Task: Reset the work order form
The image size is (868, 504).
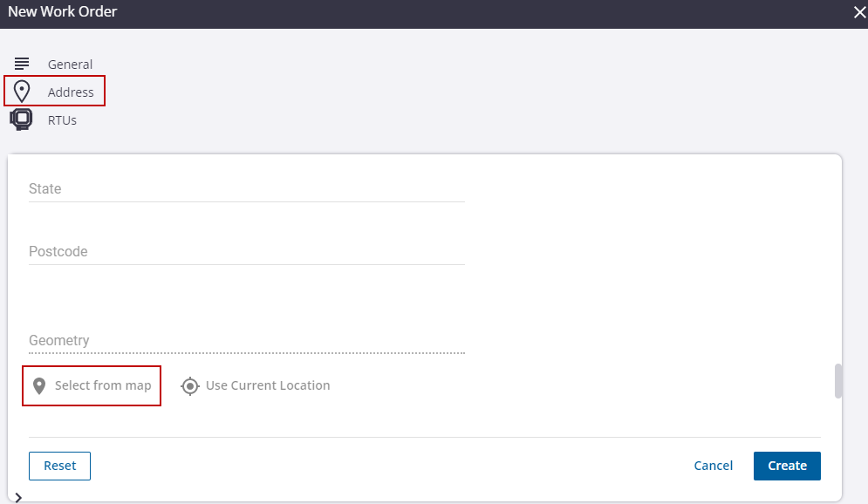Action: [x=59, y=466]
